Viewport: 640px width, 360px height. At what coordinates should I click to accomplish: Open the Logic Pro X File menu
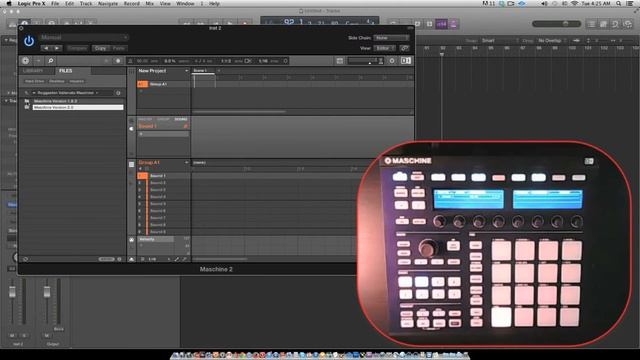coord(55,3)
